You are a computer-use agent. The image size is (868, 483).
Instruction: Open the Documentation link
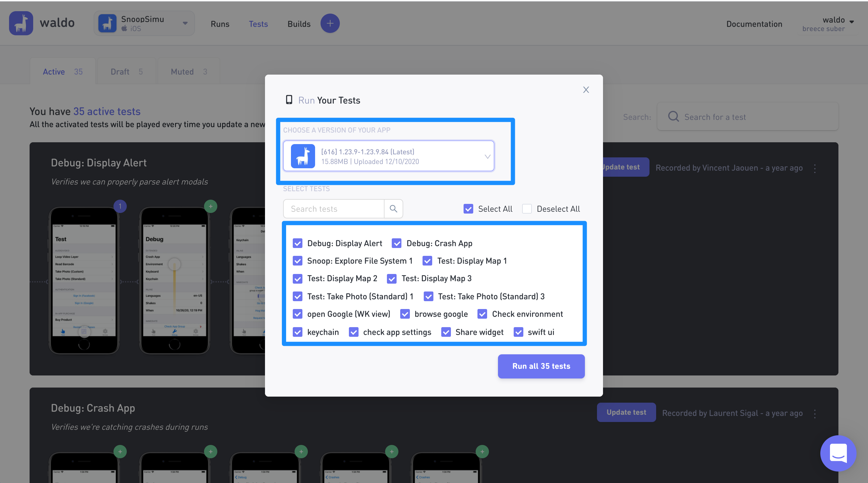point(754,24)
